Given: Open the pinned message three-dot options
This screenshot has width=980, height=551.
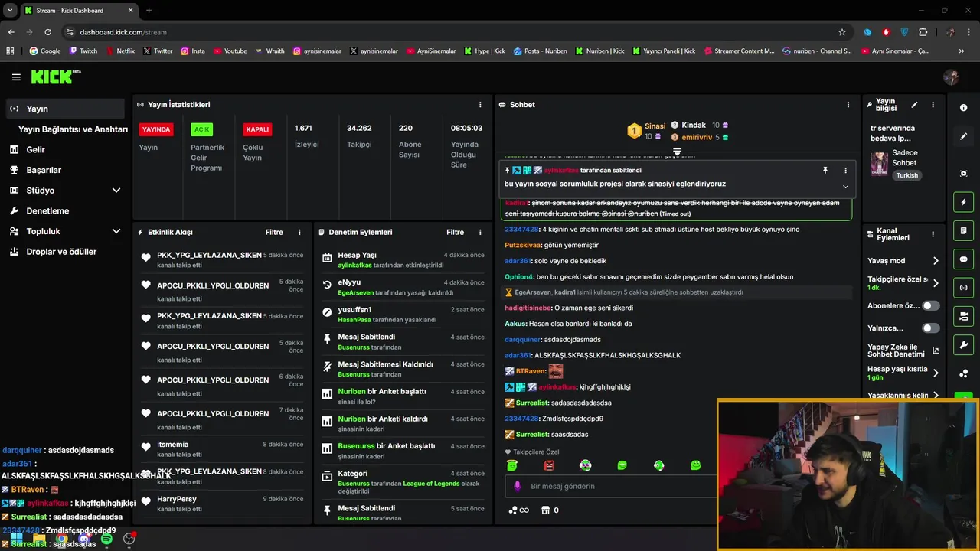Looking at the screenshot, I should coord(845,170).
